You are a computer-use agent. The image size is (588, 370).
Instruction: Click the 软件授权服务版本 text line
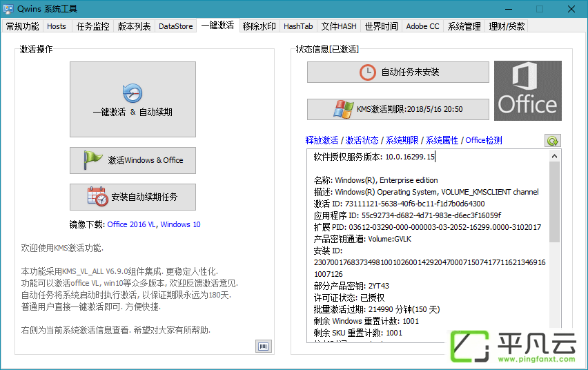click(374, 157)
